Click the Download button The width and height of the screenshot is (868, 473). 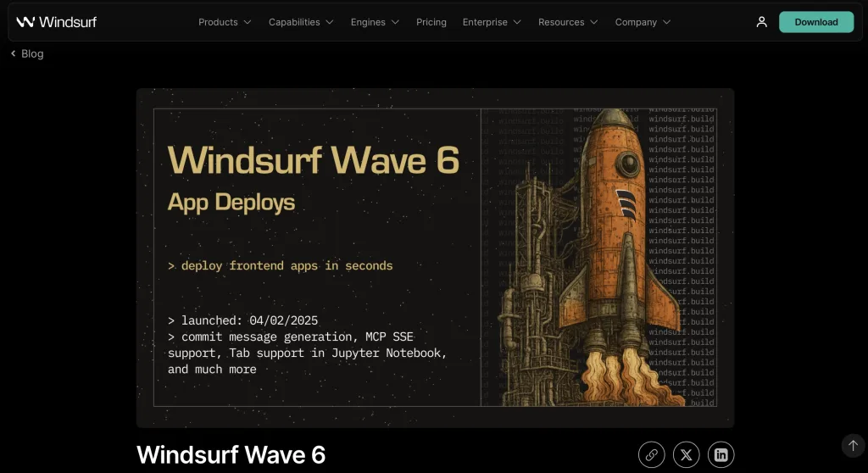816,22
